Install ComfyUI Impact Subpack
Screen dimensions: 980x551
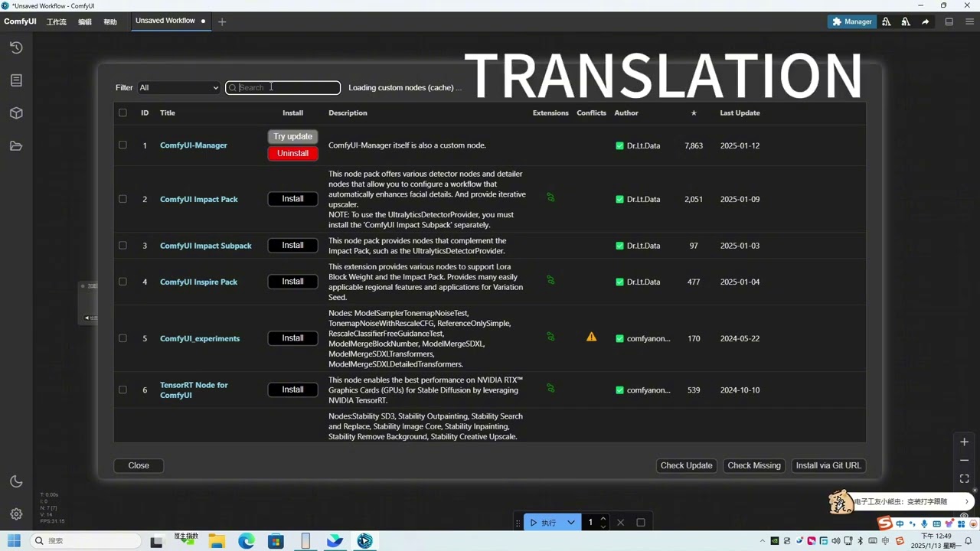(x=292, y=246)
